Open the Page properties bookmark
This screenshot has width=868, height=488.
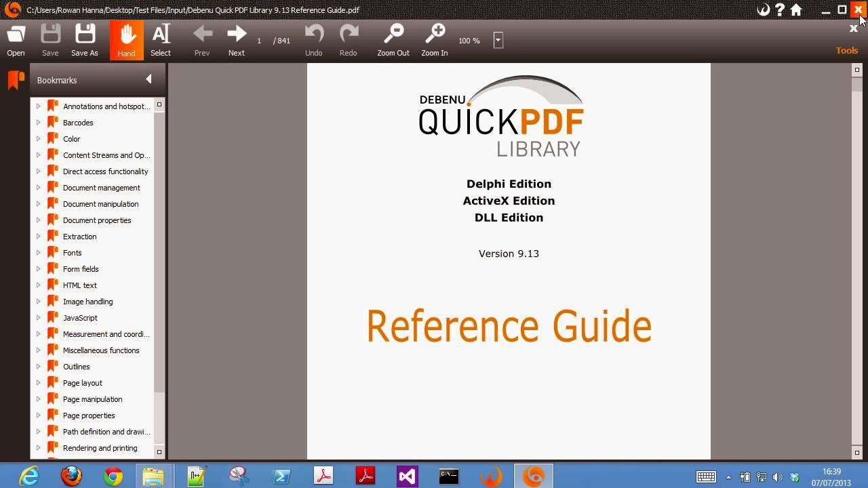pos(89,415)
